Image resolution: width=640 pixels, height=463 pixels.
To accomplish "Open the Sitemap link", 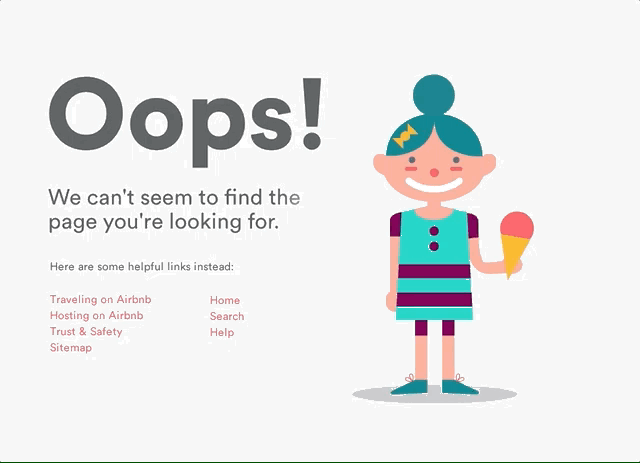I will coord(71,347).
